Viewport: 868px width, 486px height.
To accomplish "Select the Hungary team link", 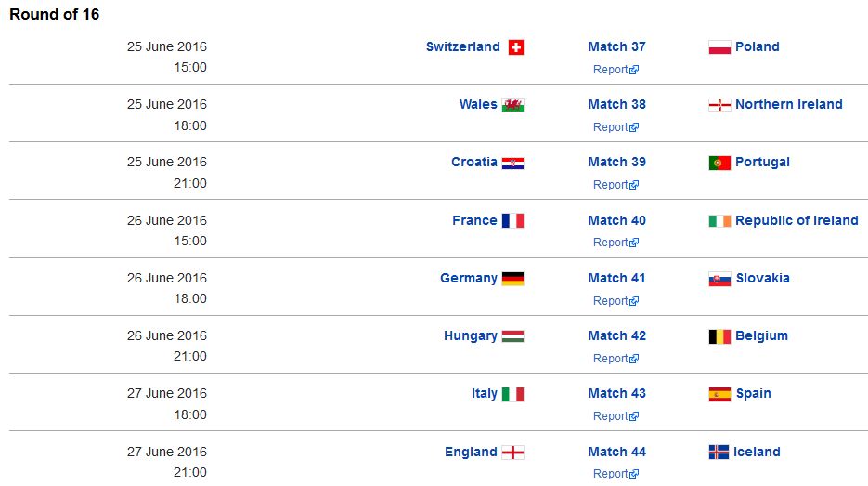I will (x=471, y=335).
